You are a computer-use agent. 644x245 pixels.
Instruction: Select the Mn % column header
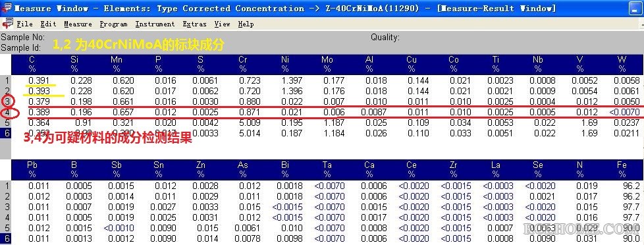pyautogui.click(x=117, y=64)
